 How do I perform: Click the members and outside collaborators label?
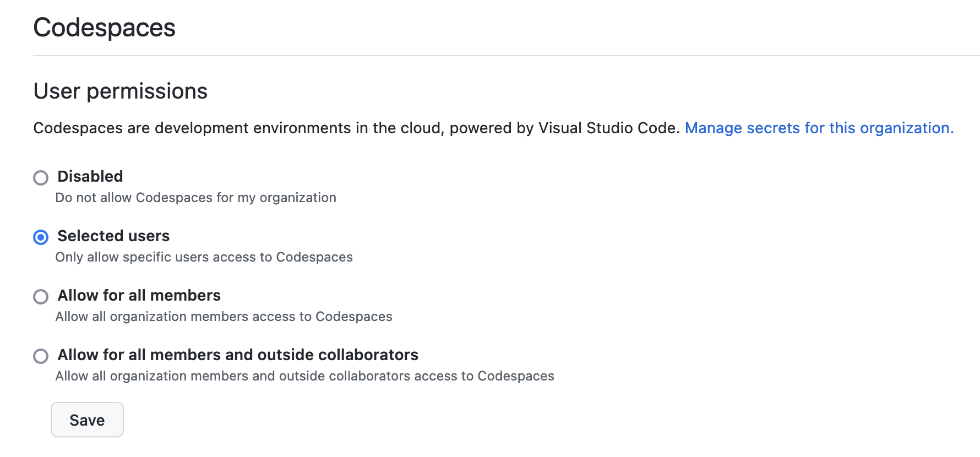(x=238, y=355)
